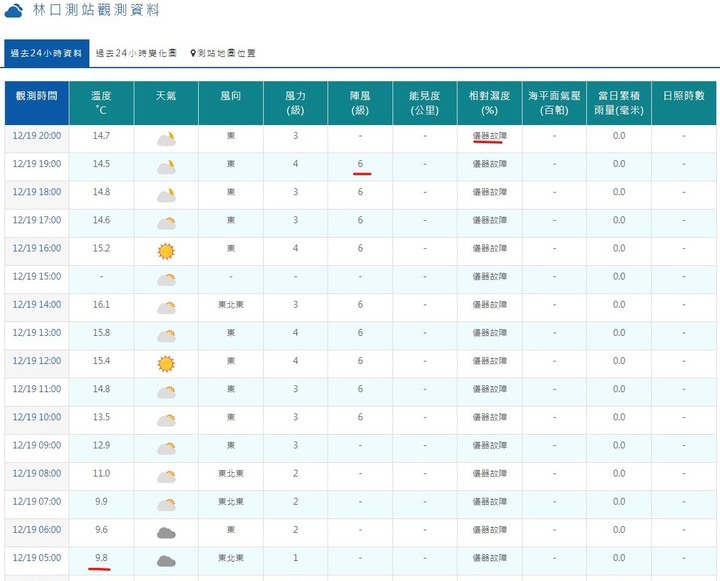
Task: Switch to the 過去24小時變化圖 tab
Action: (136, 53)
